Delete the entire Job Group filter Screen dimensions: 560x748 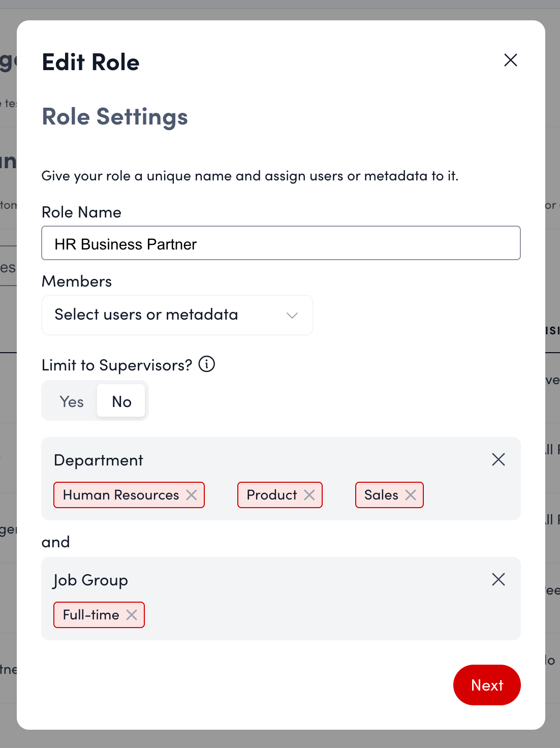pos(498,579)
